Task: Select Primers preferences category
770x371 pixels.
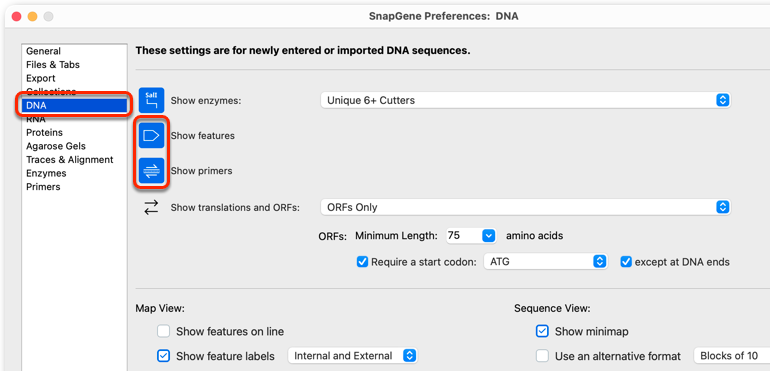Action: [75, 187]
